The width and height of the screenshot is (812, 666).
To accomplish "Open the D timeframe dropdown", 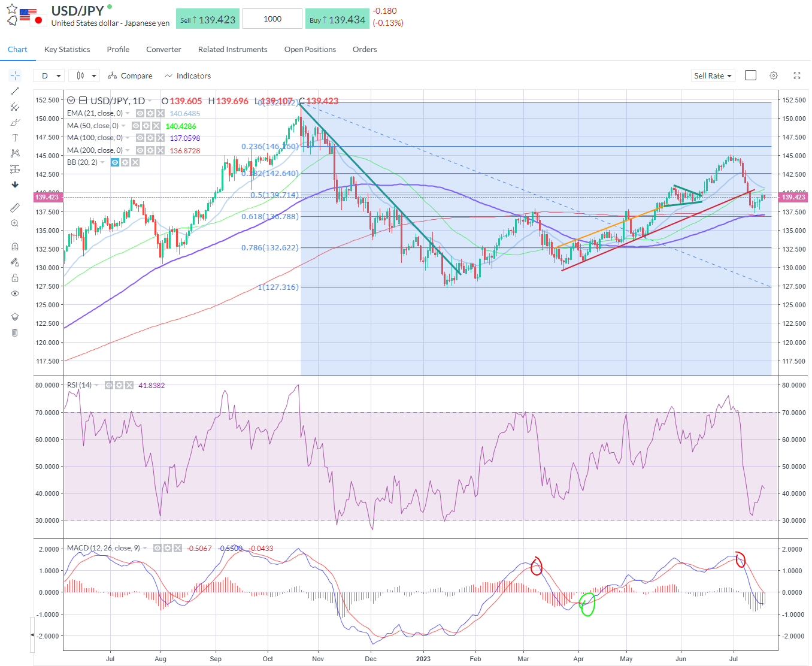I will (49, 76).
